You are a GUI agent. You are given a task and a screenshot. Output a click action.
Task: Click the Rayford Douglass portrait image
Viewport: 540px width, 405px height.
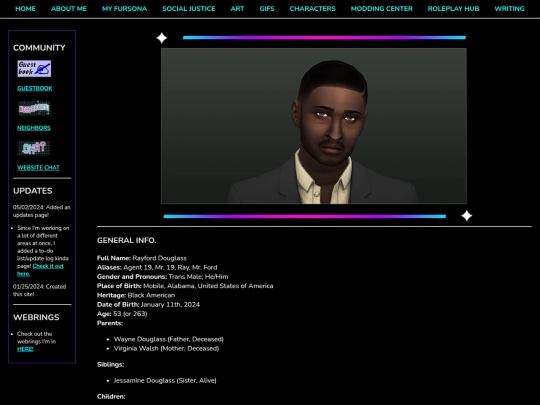tap(314, 126)
